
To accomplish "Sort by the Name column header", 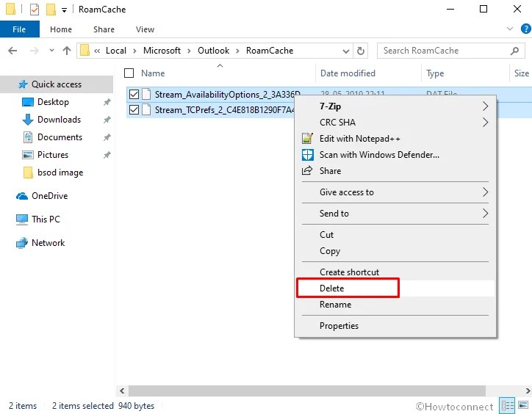I will [x=153, y=73].
